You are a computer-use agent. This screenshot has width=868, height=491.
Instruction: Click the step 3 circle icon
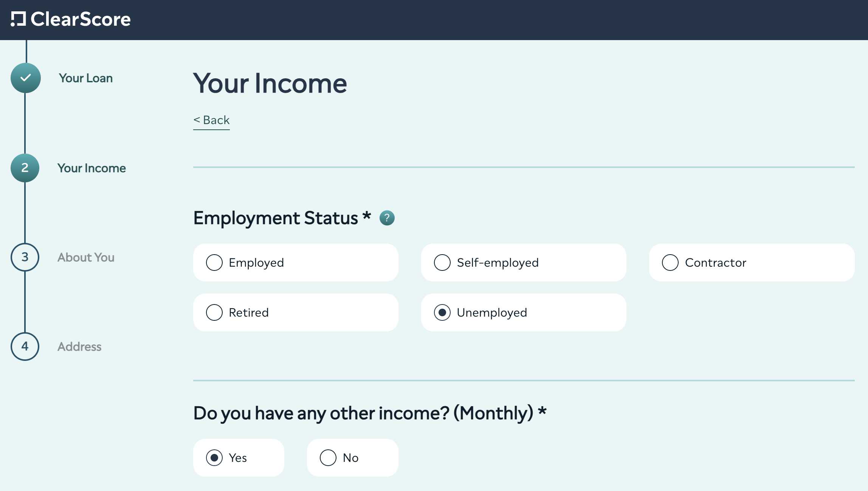(25, 257)
